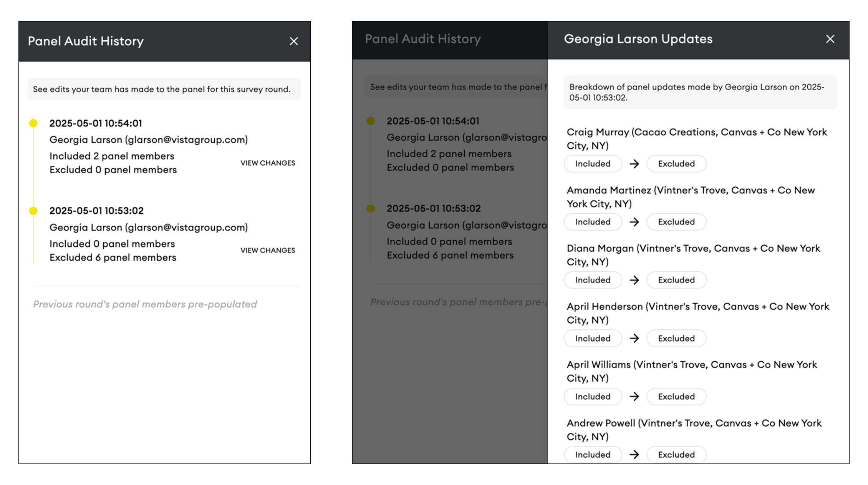Click Amanda Martinez's Excluded pill

point(676,222)
